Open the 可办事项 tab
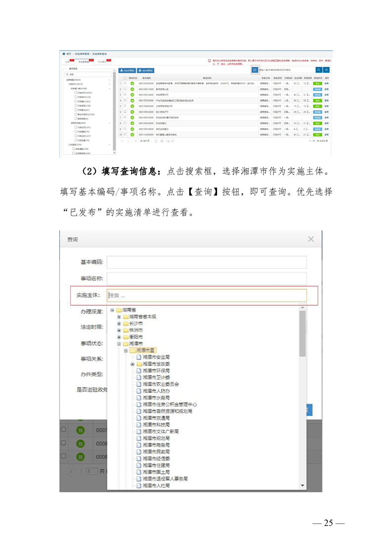 click(102, 62)
